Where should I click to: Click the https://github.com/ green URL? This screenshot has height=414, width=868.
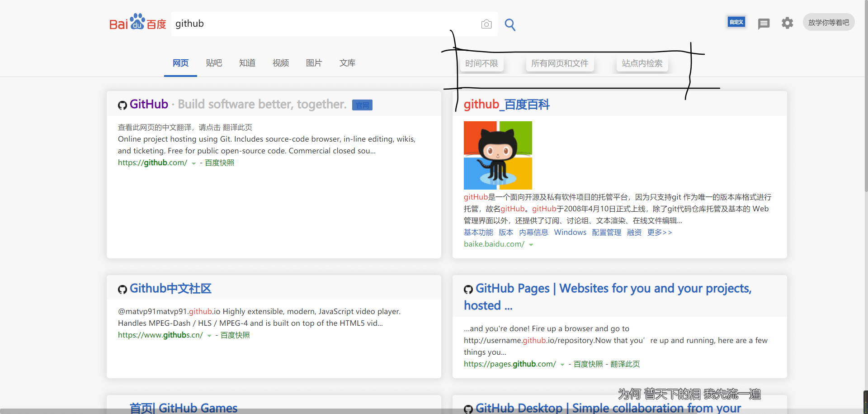point(152,163)
